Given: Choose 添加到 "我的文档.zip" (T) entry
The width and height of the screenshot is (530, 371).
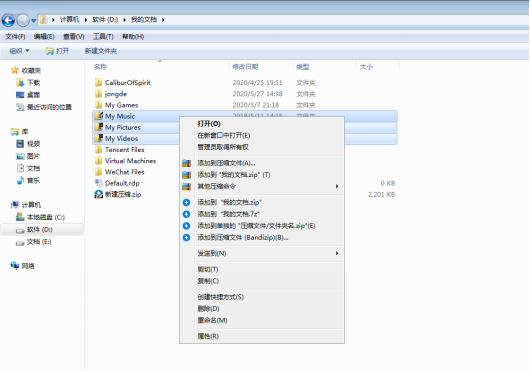Looking at the screenshot, I should tap(234, 175).
